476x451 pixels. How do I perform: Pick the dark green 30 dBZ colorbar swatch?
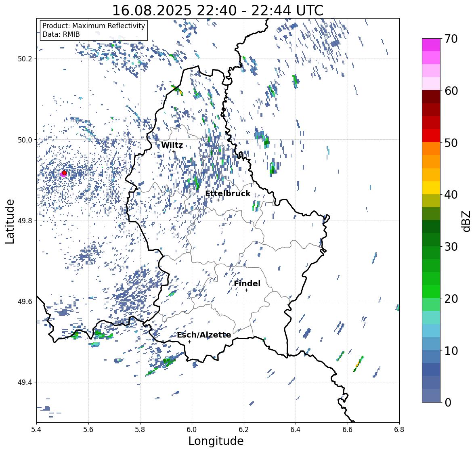tap(431, 240)
